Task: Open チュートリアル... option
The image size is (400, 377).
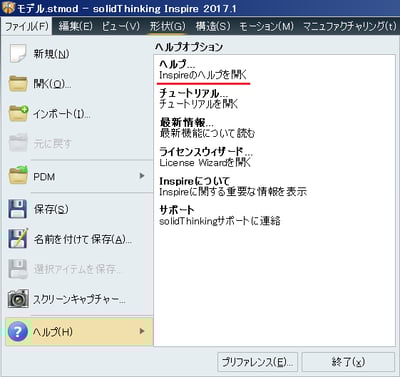Action: pos(199,98)
